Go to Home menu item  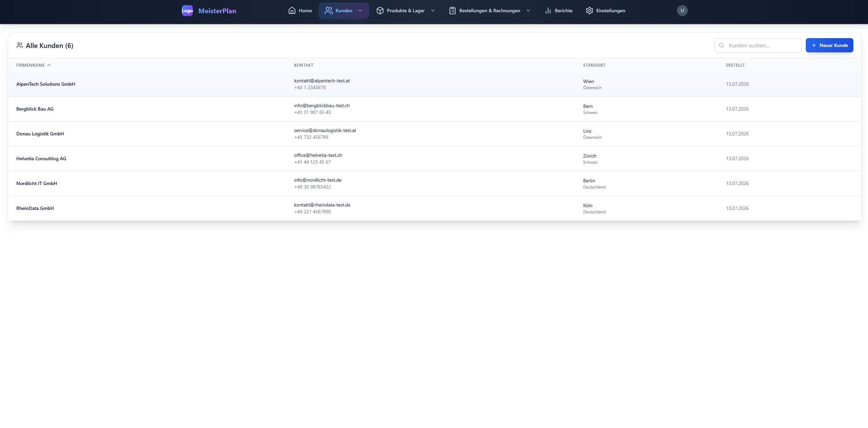point(300,11)
